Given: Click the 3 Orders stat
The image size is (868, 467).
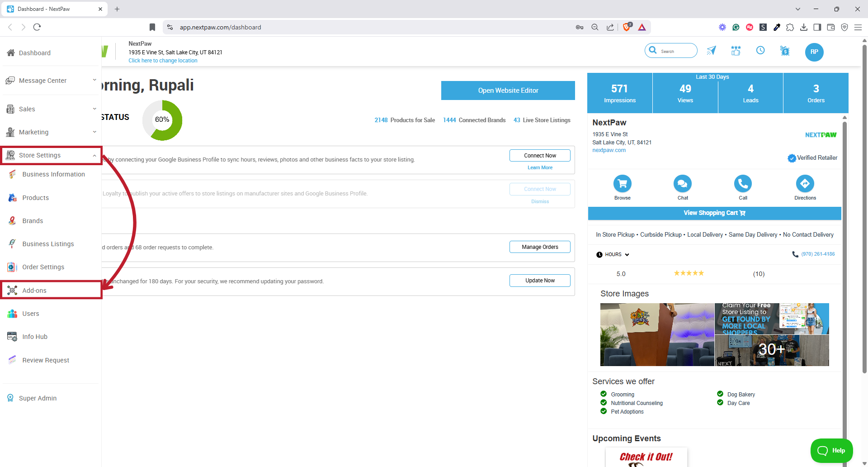Looking at the screenshot, I should tap(816, 93).
